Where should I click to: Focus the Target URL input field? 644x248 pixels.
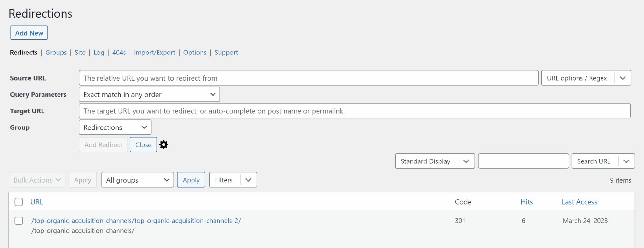tap(355, 111)
